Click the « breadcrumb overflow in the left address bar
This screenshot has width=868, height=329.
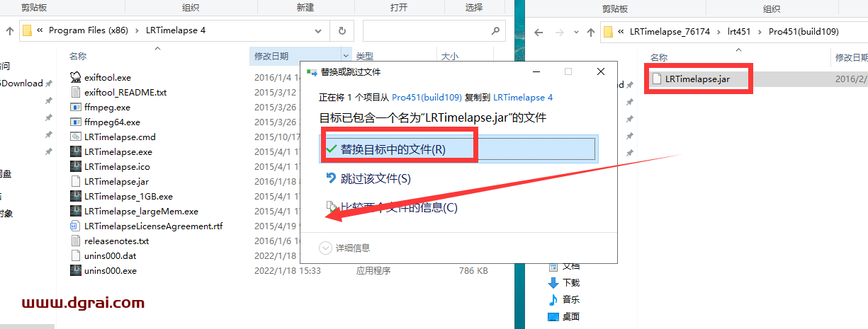coord(40,31)
